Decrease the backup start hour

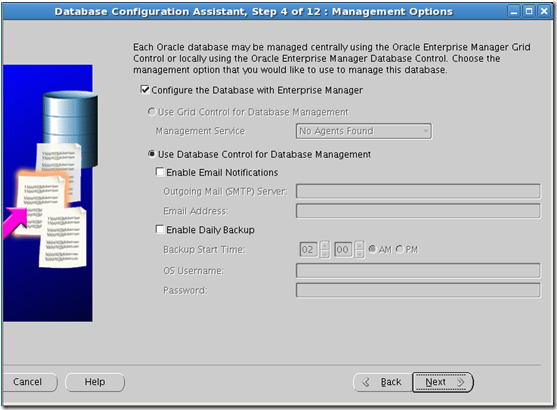[324, 254]
